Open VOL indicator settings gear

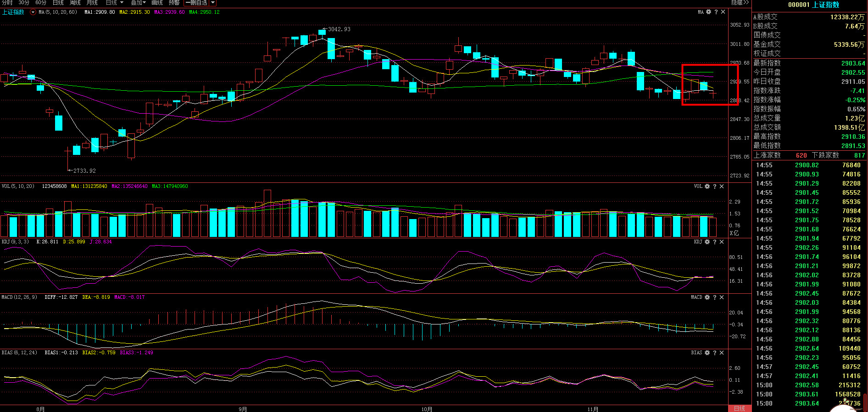point(707,187)
